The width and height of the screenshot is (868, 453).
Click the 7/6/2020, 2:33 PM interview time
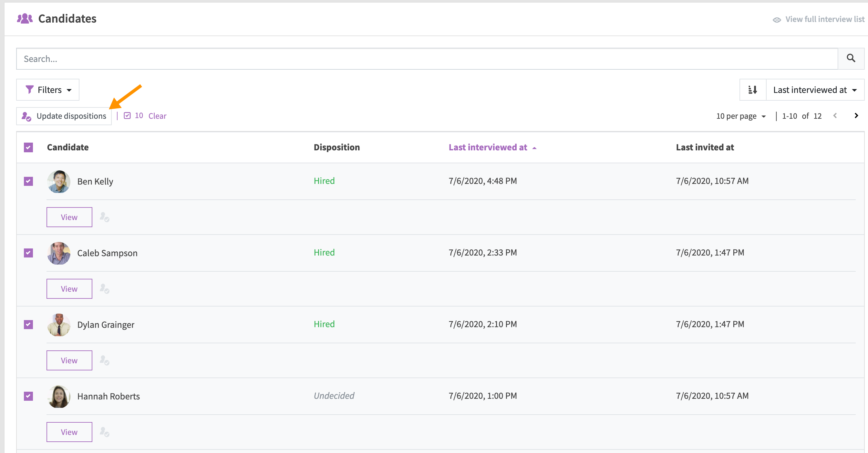[482, 252]
